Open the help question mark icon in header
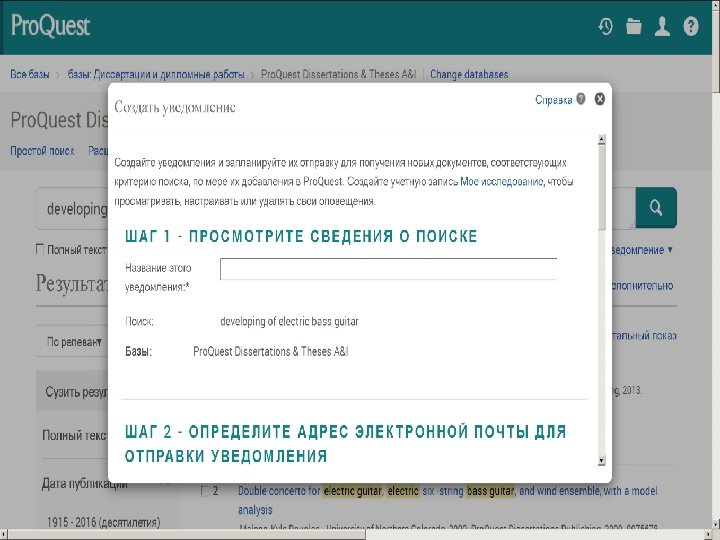The height and width of the screenshot is (540, 720). (691, 26)
